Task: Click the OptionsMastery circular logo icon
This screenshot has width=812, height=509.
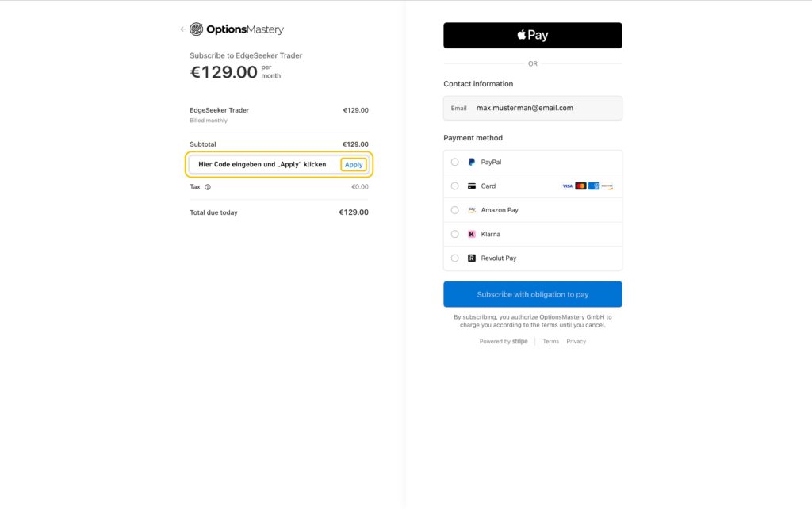Action: (x=197, y=29)
